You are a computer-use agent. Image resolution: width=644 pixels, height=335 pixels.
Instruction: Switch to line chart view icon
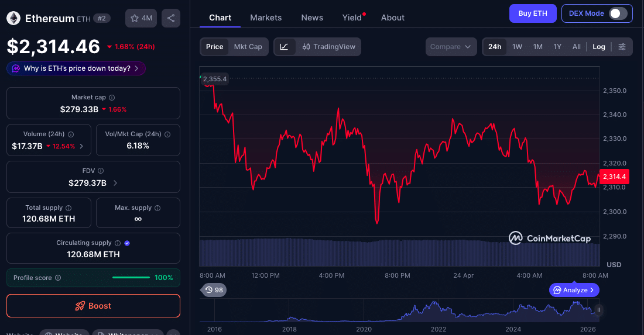(284, 47)
